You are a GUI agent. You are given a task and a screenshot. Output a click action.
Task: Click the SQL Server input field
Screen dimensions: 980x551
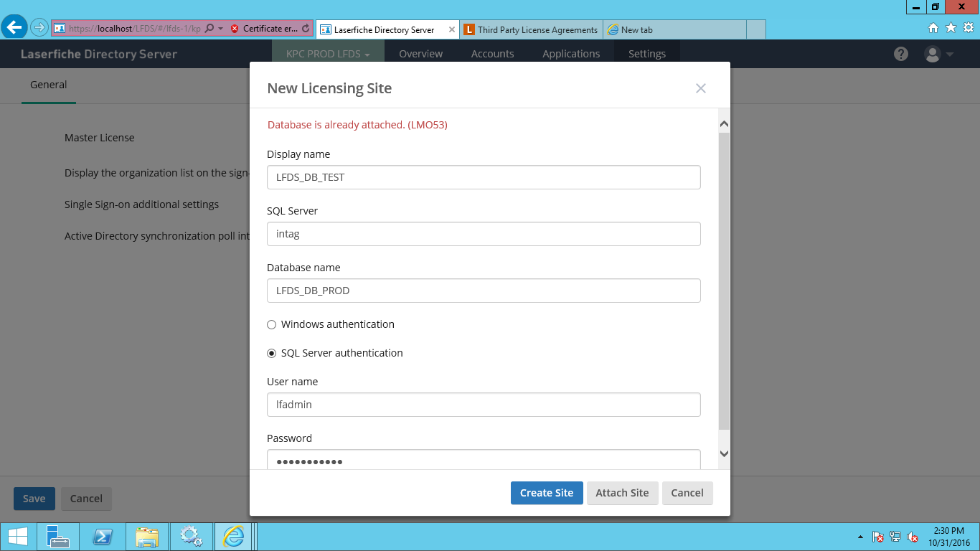(x=484, y=234)
